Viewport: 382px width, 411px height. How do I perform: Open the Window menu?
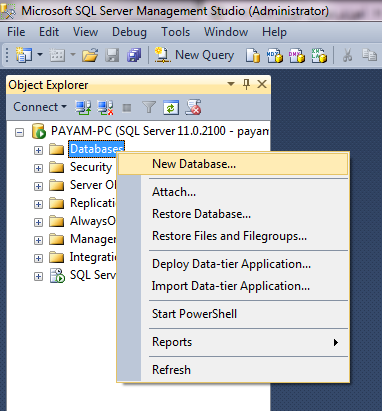pos(226,32)
